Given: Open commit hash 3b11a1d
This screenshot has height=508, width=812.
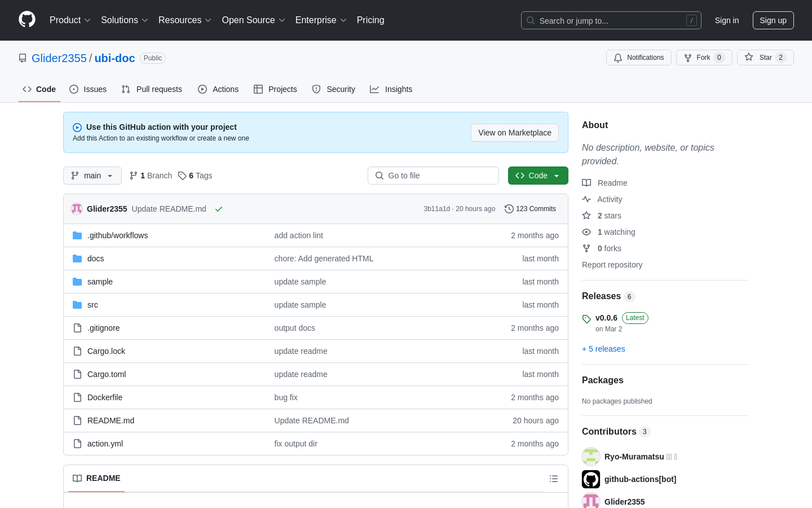Looking at the screenshot, I should coord(437,209).
